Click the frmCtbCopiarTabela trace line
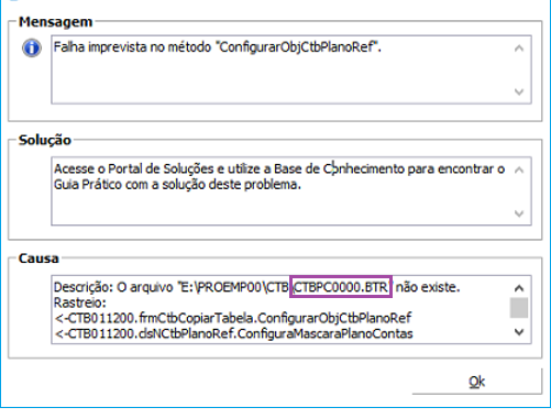This screenshot has width=552, height=409. [233, 318]
